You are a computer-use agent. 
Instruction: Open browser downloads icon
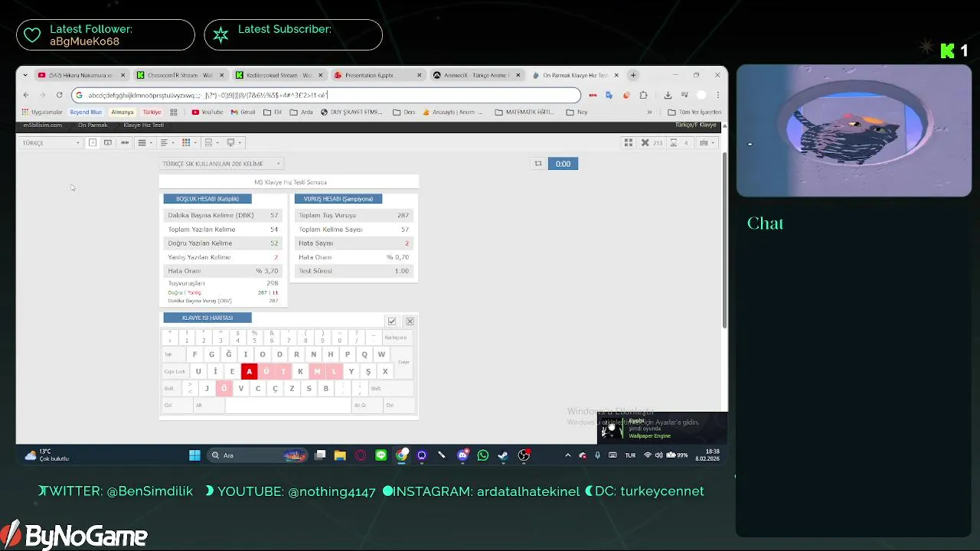668,95
